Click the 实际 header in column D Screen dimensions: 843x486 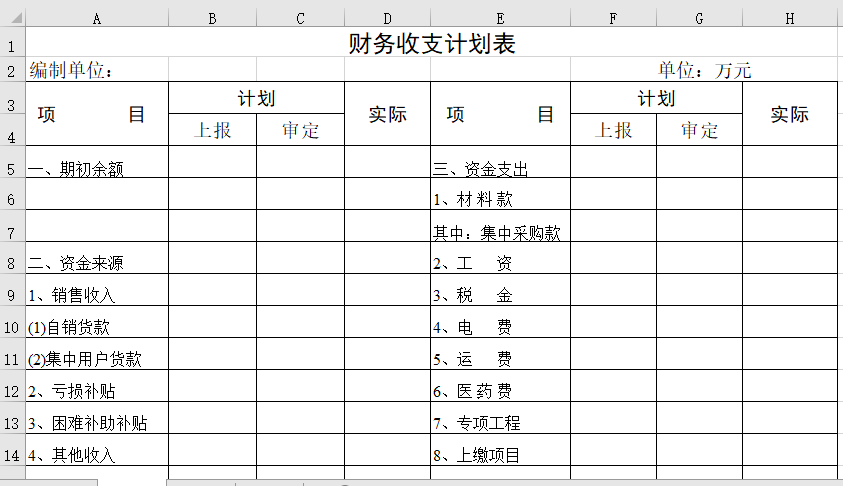[x=388, y=114]
